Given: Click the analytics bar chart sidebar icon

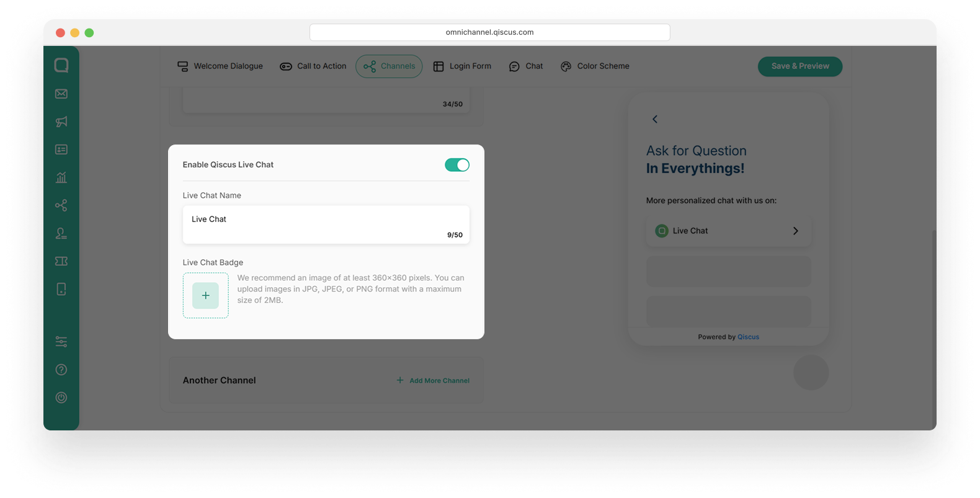Looking at the screenshot, I should pos(61,177).
